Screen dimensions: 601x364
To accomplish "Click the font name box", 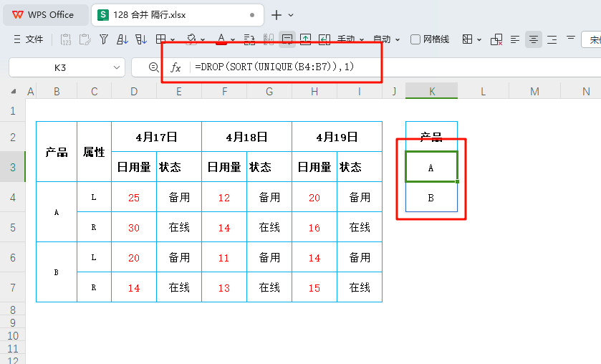I will 592,39.
